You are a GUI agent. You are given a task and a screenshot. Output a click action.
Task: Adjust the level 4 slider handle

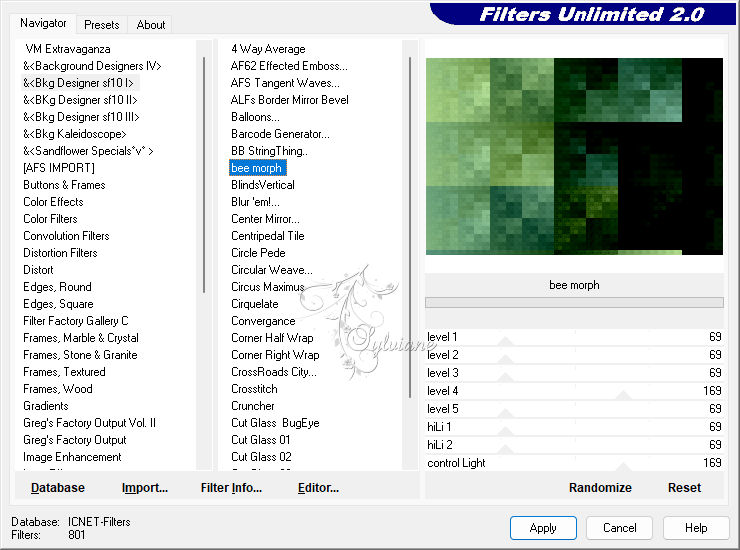623,395
